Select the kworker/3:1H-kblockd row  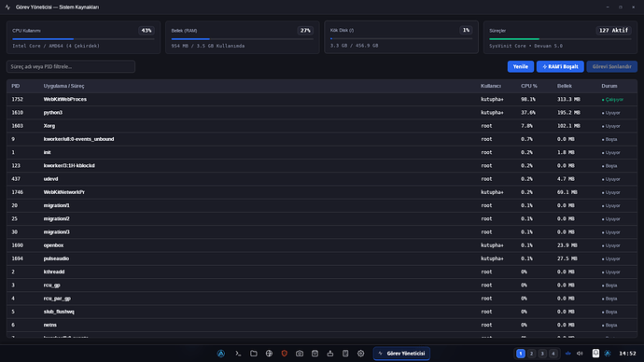click(x=322, y=166)
